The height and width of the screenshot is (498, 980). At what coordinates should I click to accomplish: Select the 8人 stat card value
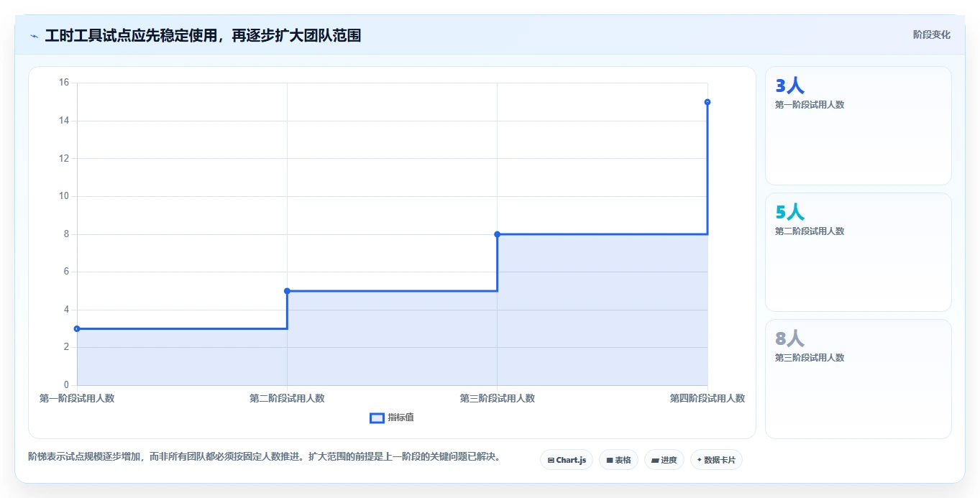click(x=789, y=338)
